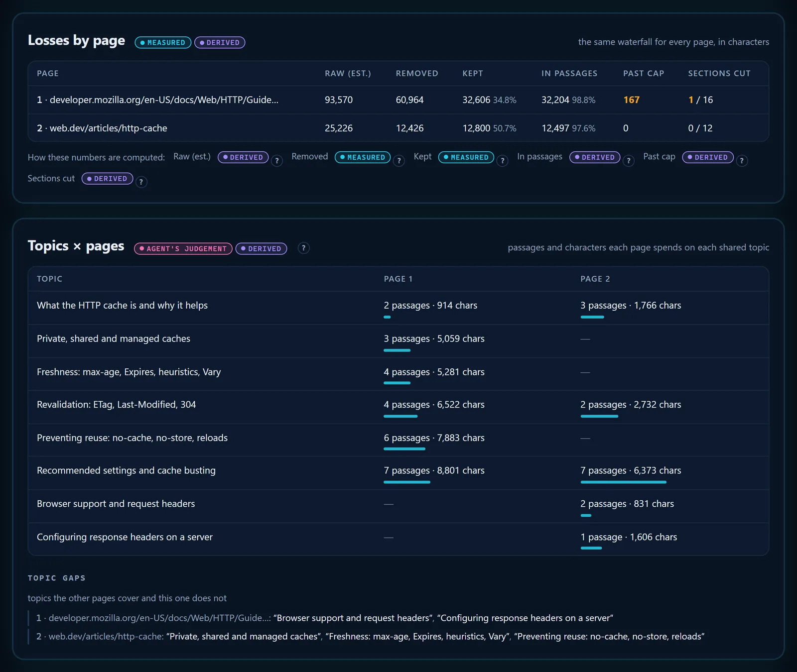Click DERIVED badge for Raw (est.)
The height and width of the screenshot is (672, 797).
point(243,157)
